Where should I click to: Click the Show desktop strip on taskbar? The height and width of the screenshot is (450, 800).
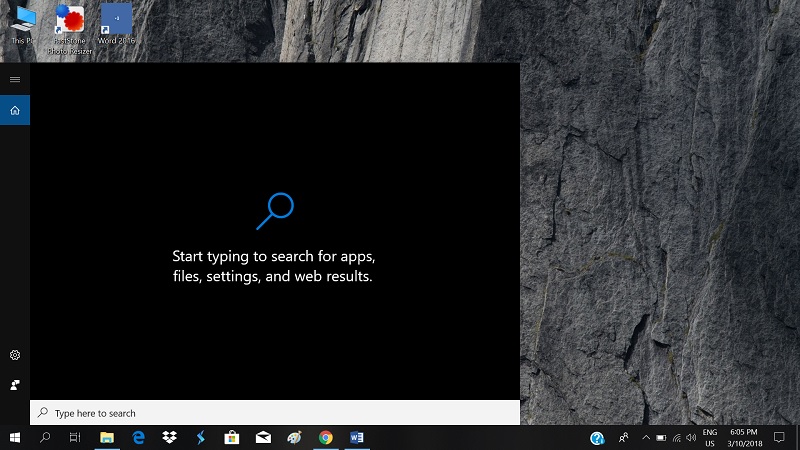pyautogui.click(x=797, y=437)
